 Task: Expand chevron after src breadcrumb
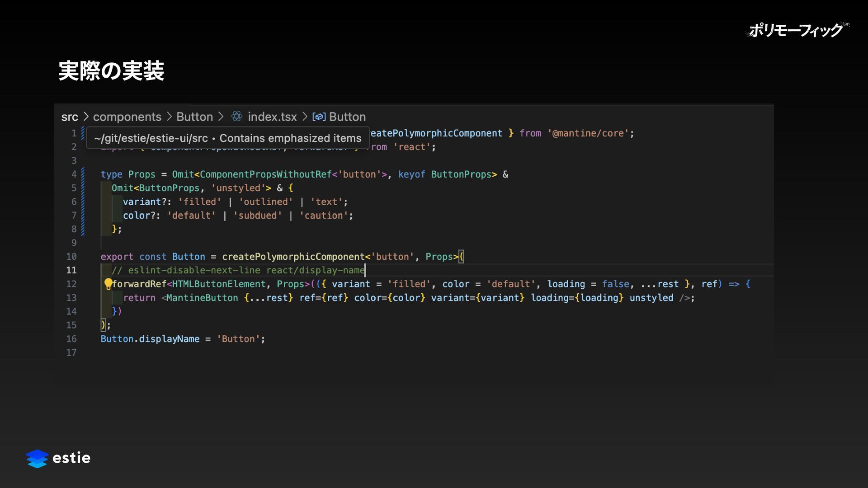(85, 117)
